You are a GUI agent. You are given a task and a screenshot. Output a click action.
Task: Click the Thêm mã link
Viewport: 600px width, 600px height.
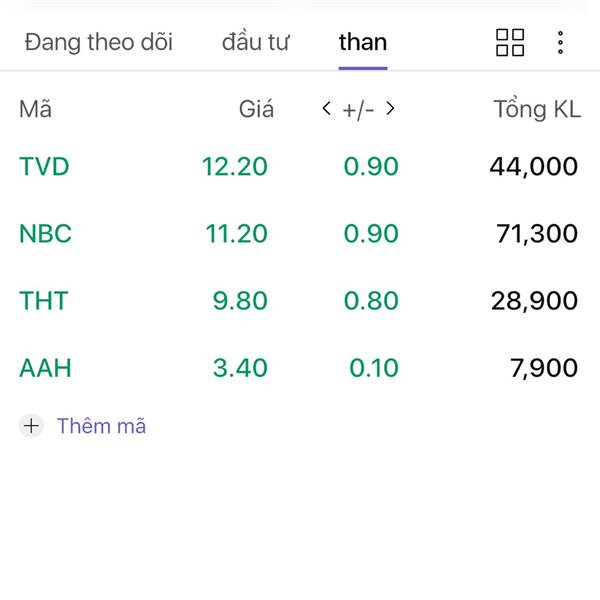tap(101, 426)
